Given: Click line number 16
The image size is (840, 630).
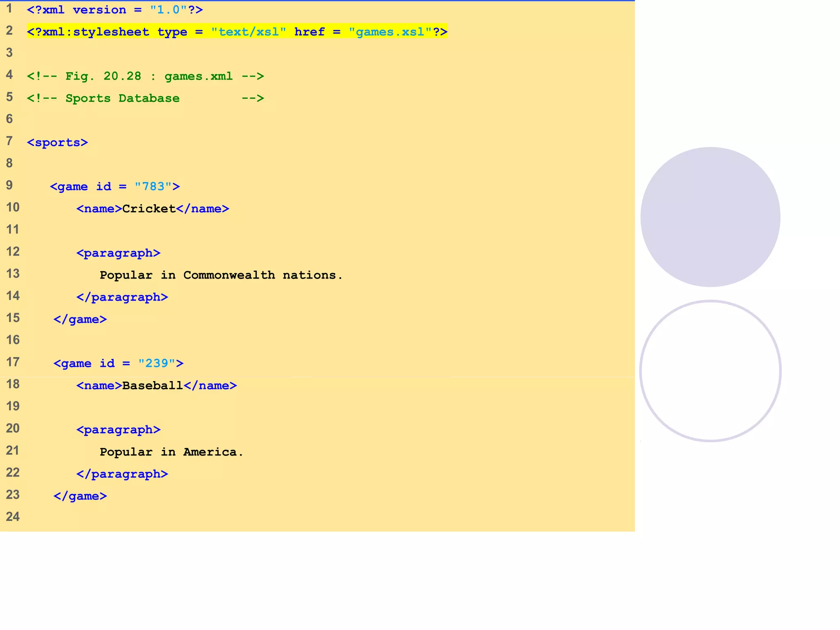Looking at the screenshot, I should (13, 340).
